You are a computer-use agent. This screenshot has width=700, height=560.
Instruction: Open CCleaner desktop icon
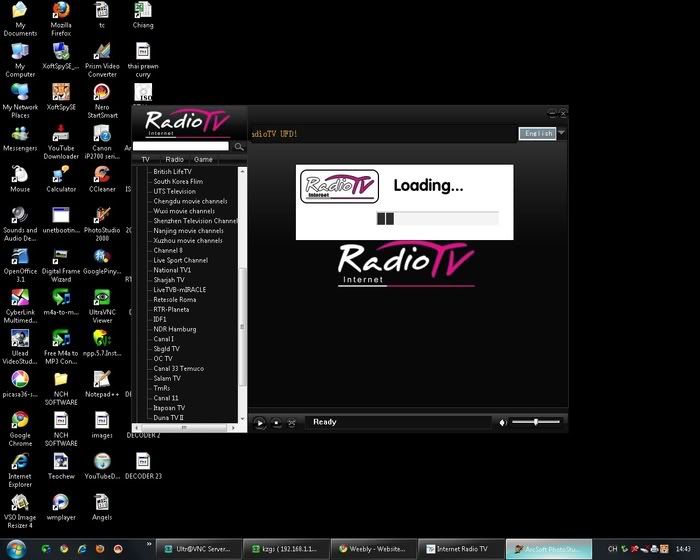pos(102,179)
